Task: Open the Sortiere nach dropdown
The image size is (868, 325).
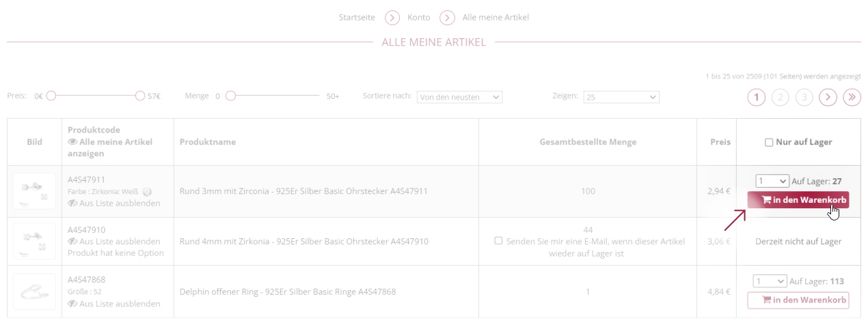Action: click(459, 97)
